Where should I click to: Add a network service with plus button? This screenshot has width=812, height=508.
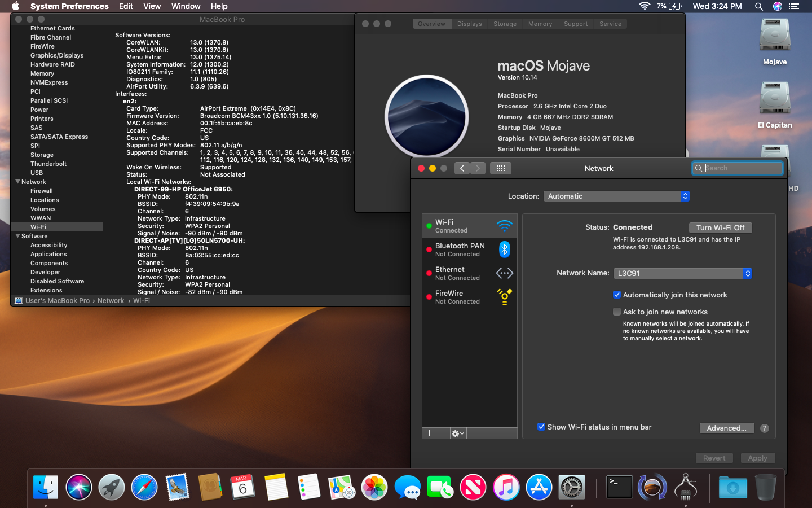(429, 433)
